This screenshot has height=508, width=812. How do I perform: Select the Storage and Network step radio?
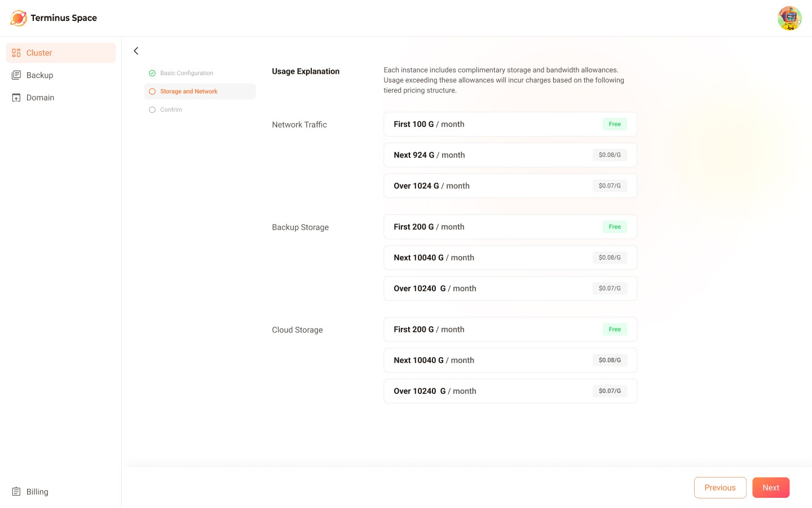(152, 91)
